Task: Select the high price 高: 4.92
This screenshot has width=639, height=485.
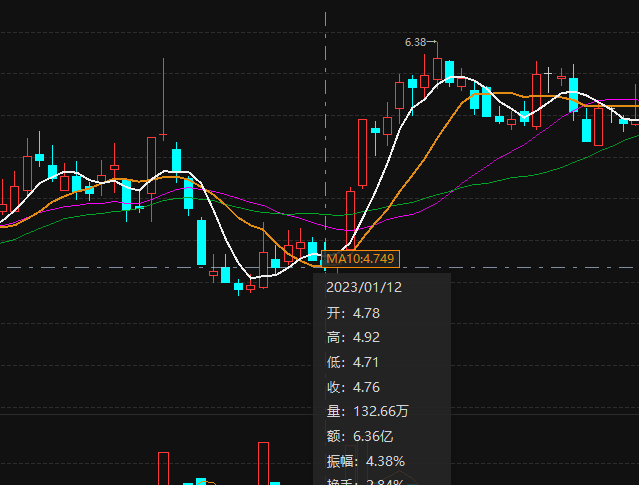Action: coord(353,337)
